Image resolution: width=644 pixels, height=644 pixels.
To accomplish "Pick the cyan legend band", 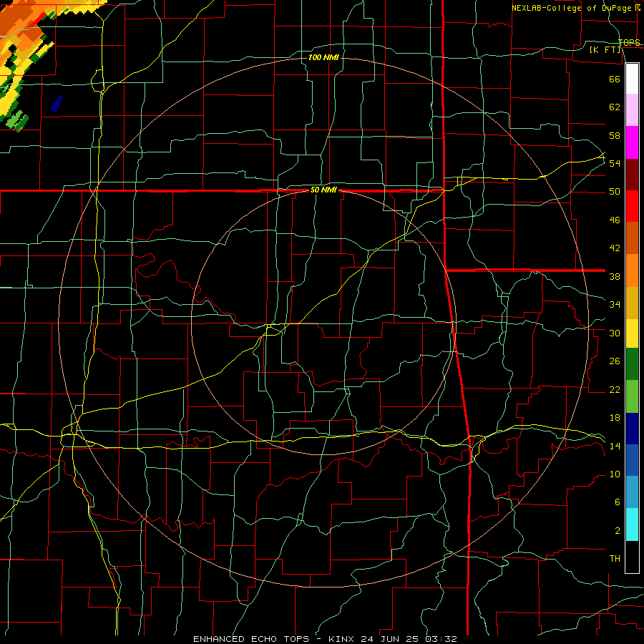I will click(x=632, y=525).
